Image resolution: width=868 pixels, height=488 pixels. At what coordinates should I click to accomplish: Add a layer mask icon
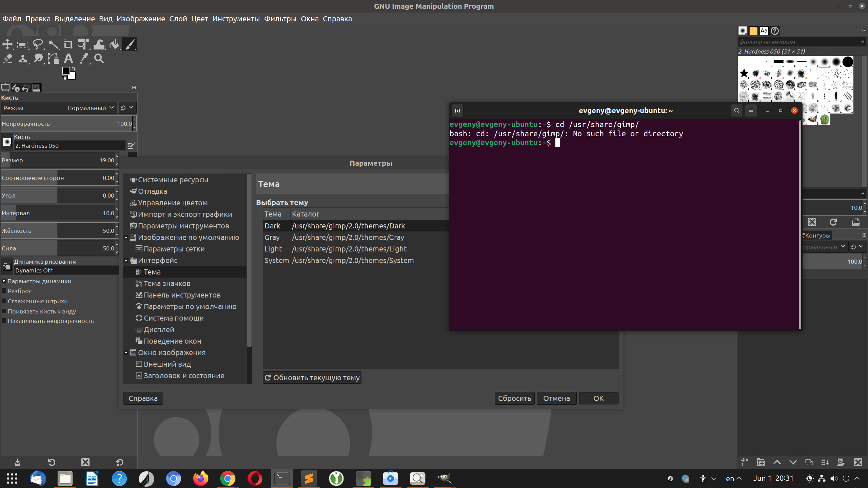841,462
